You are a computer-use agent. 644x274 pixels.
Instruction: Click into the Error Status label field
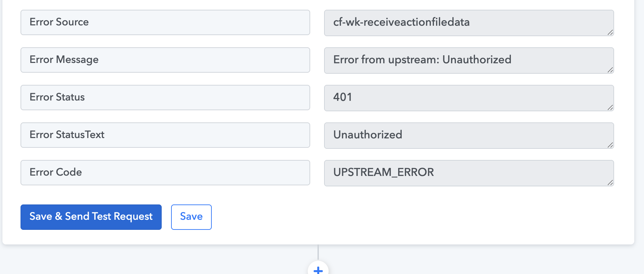point(165,97)
